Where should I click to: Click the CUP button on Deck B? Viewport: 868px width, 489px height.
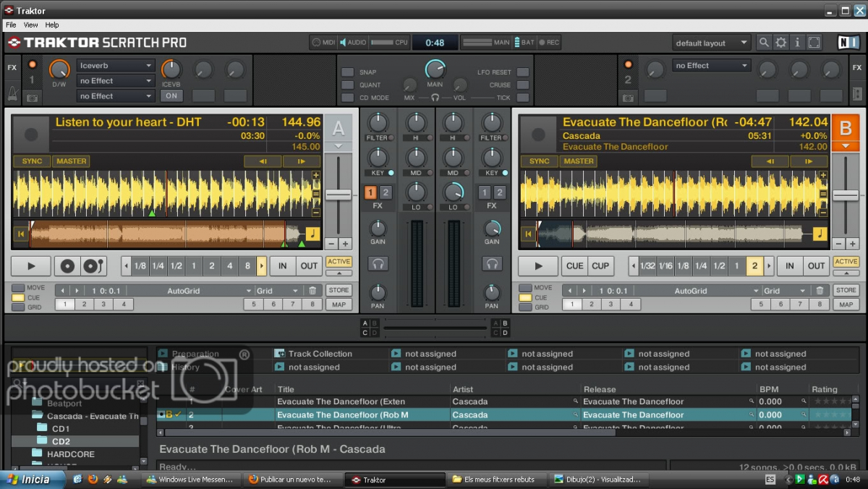(600, 266)
